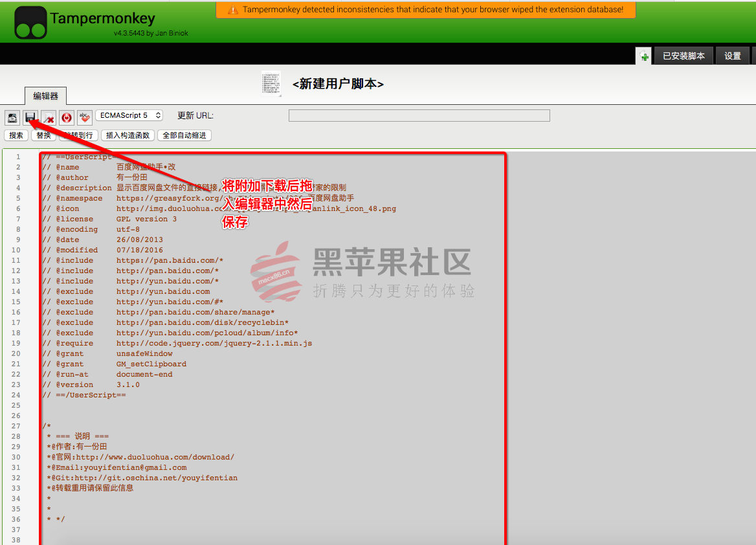Click the '@icon' panlink_icon_48.png line

(x=219, y=209)
